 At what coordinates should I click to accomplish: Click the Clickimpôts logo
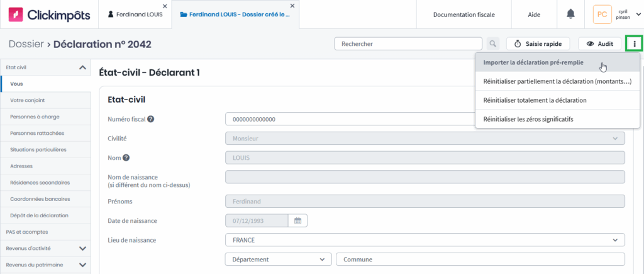click(49, 14)
